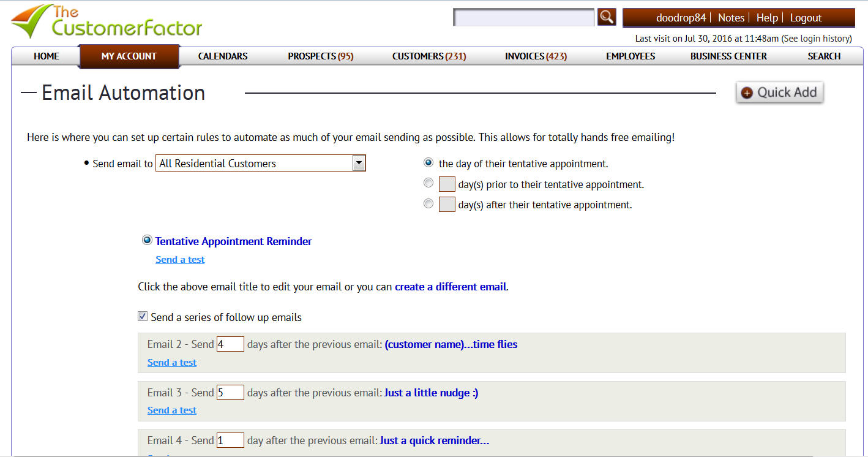
Task: Select 'day(s) after their tentative appointment' radio
Action: click(x=428, y=204)
